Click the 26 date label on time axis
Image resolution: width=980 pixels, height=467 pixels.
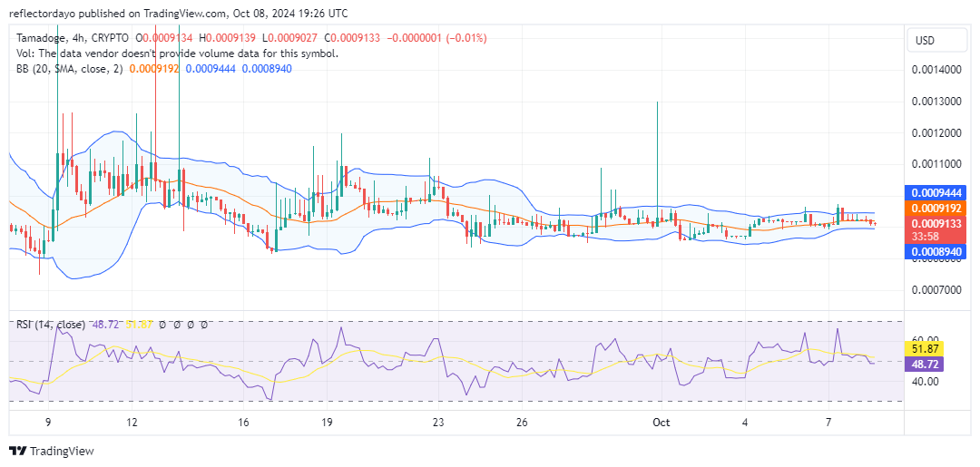523,423
